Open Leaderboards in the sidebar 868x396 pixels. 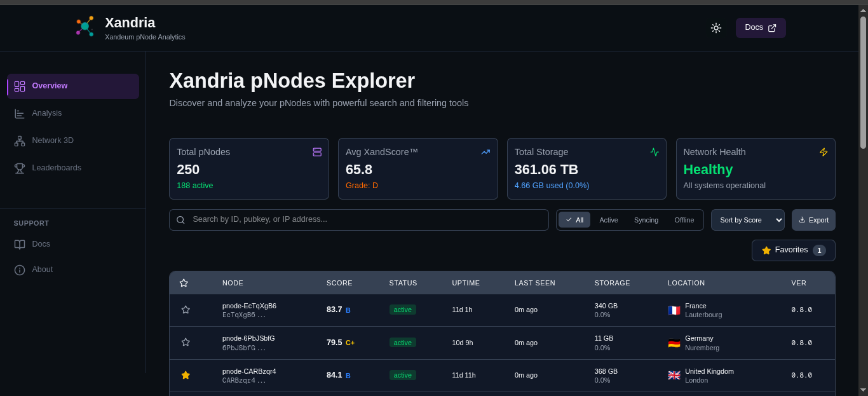73,168
